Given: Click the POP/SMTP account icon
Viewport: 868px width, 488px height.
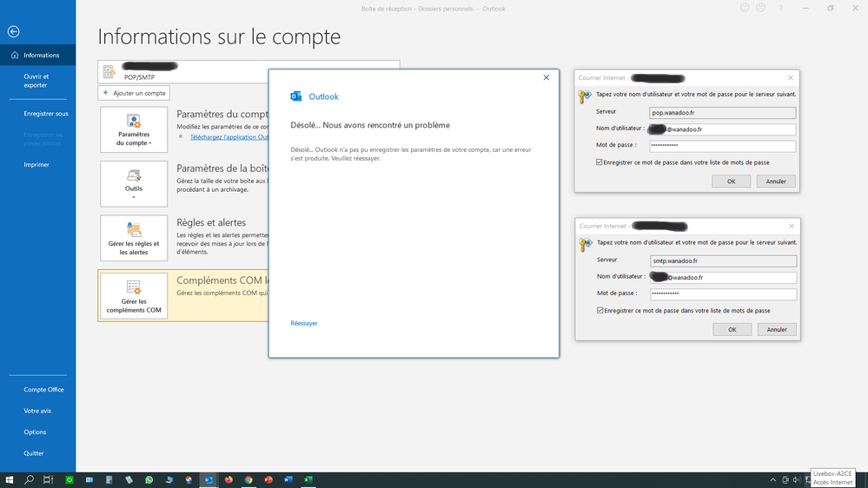Looking at the screenshot, I should [109, 71].
